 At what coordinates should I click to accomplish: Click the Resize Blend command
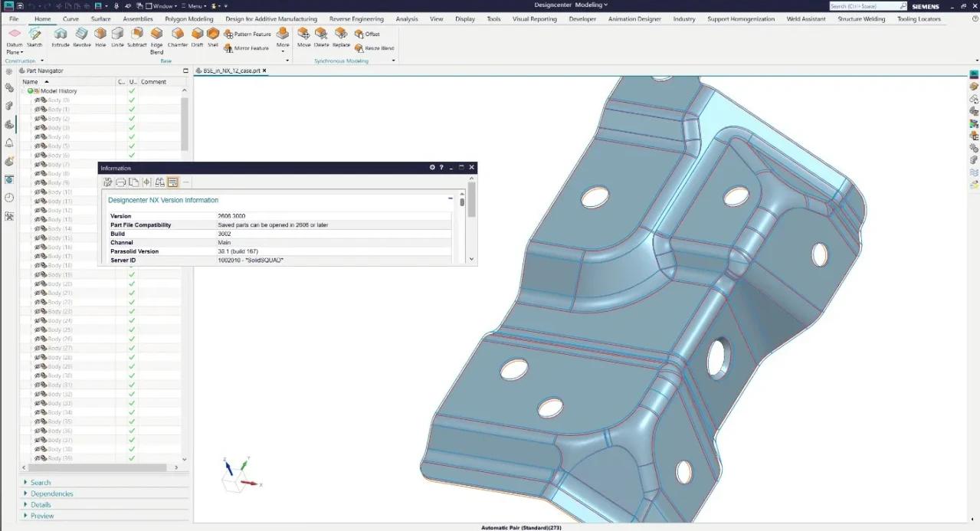pyautogui.click(x=375, y=48)
